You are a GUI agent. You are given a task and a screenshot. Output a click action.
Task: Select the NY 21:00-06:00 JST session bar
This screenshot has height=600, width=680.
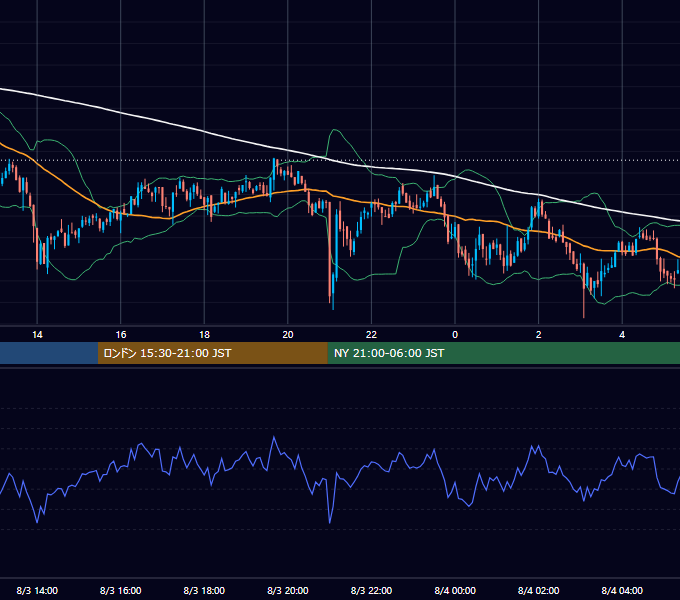tap(503, 353)
